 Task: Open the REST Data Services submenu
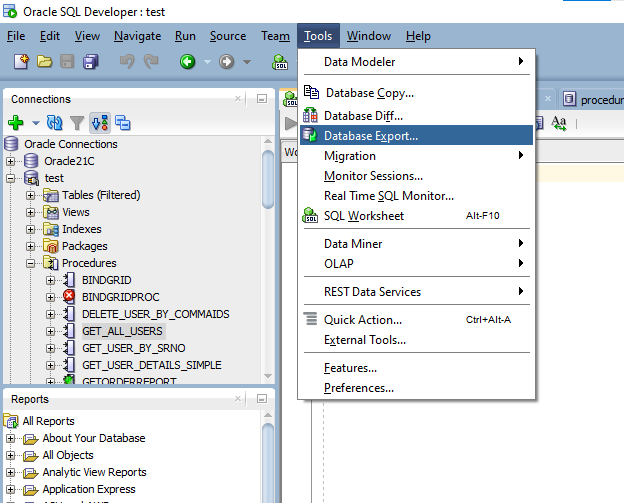pos(416,292)
